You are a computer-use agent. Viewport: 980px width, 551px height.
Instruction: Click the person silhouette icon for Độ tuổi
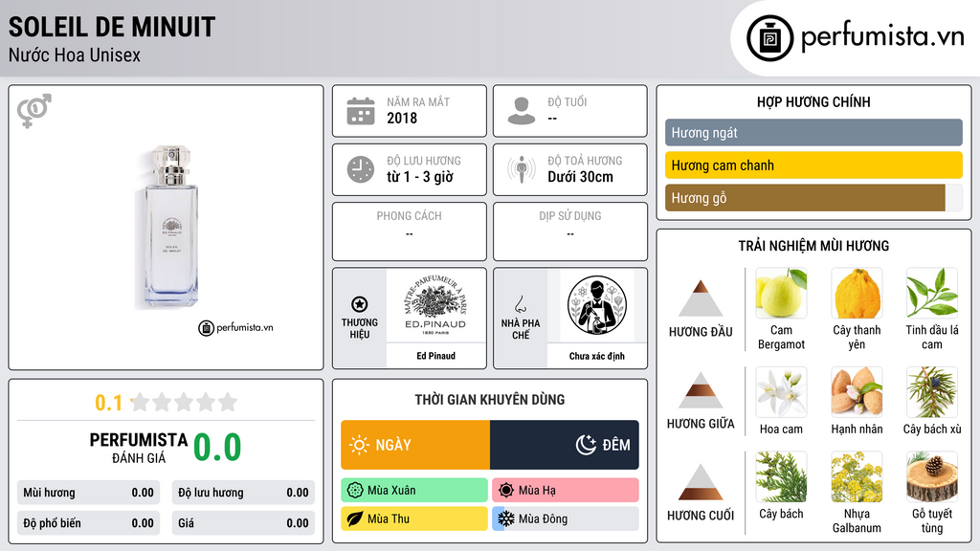522,111
